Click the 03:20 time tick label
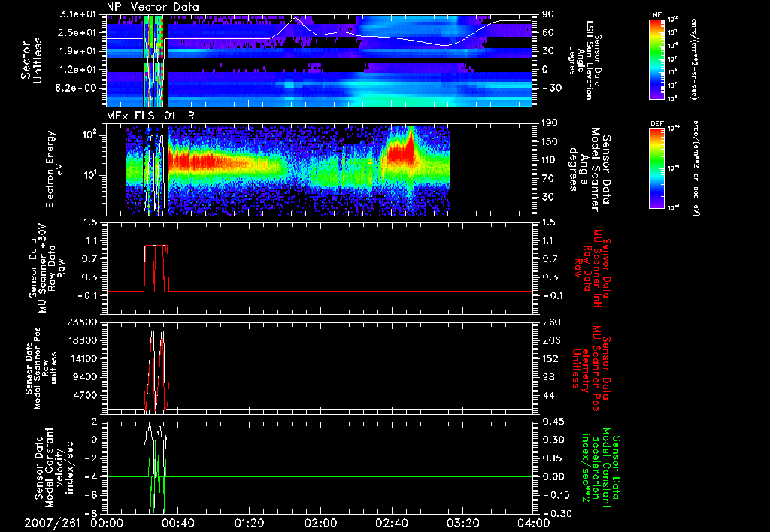 pyautogui.click(x=462, y=523)
